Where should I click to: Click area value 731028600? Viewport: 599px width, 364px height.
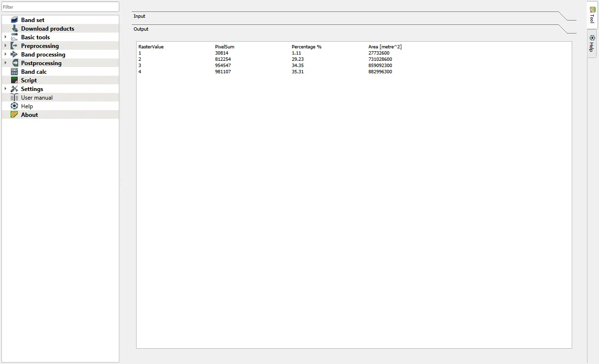pyautogui.click(x=380, y=59)
